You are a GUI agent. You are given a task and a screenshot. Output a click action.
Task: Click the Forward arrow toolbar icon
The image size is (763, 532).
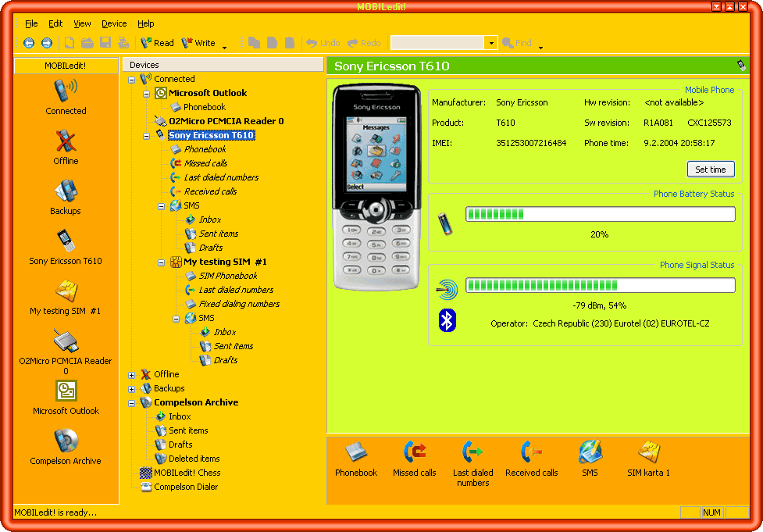click(47, 43)
